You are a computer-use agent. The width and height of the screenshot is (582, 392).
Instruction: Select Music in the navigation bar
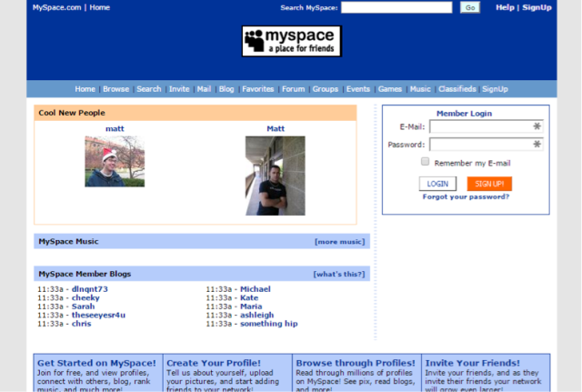(419, 89)
